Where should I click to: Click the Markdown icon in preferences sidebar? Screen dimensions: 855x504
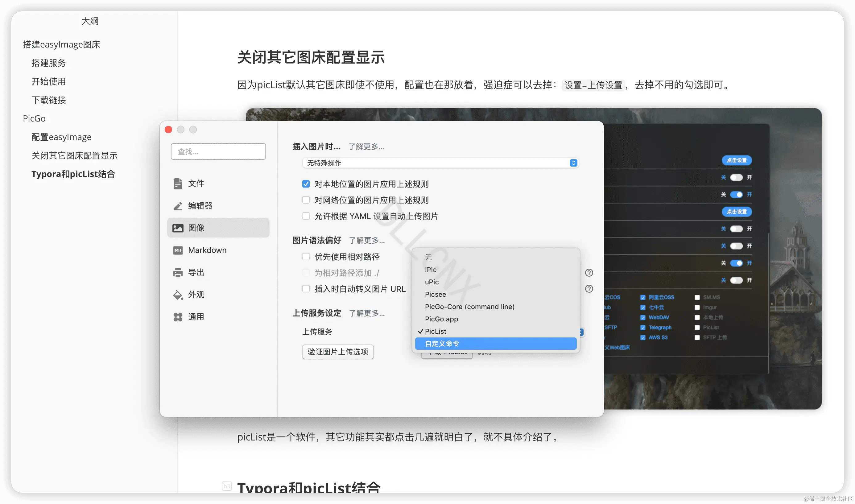click(x=178, y=250)
